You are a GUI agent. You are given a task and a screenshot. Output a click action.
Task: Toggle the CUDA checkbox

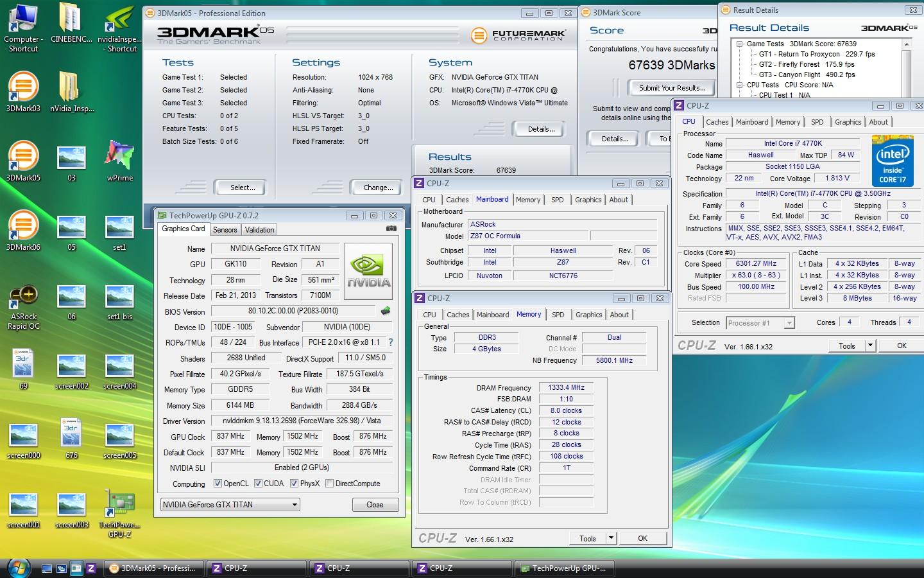pyautogui.click(x=258, y=484)
